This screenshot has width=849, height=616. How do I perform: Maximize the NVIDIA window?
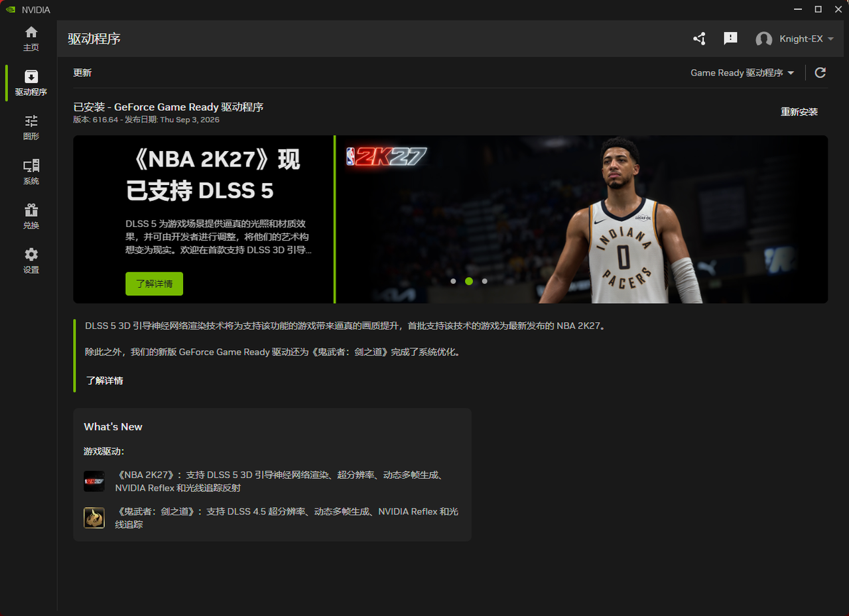click(818, 9)
